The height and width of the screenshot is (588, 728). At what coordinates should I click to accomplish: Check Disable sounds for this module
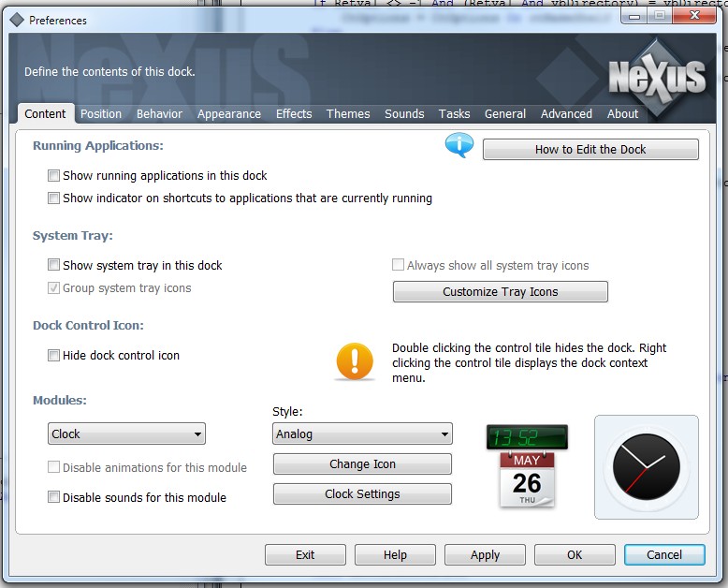pyautogui.click(x=54, y=497)
